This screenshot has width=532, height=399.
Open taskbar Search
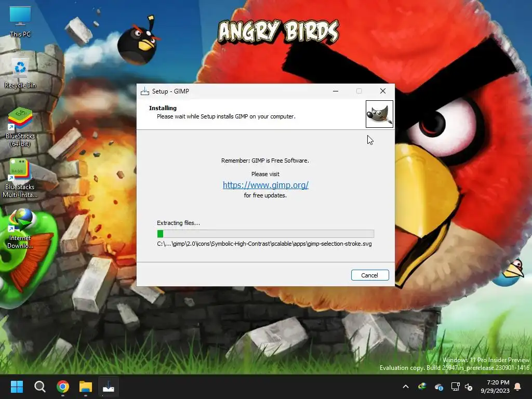click(x=39, y=387)
